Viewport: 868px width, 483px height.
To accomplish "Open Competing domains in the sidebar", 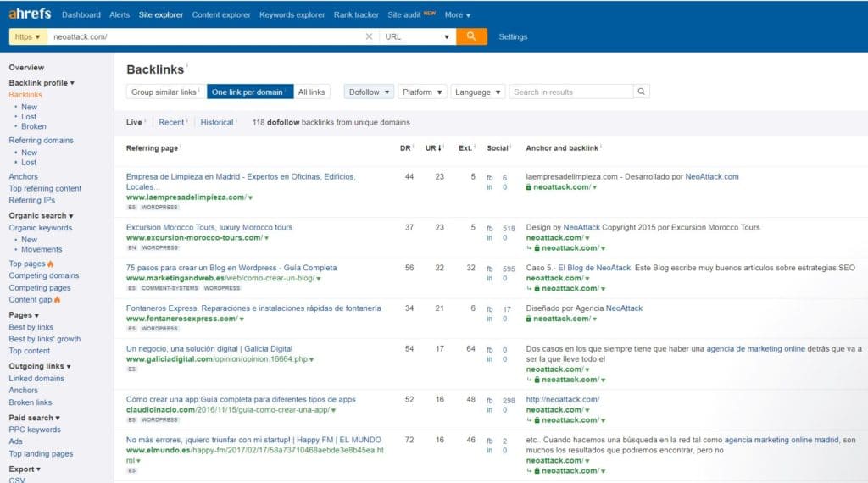I will pos(44,275).
